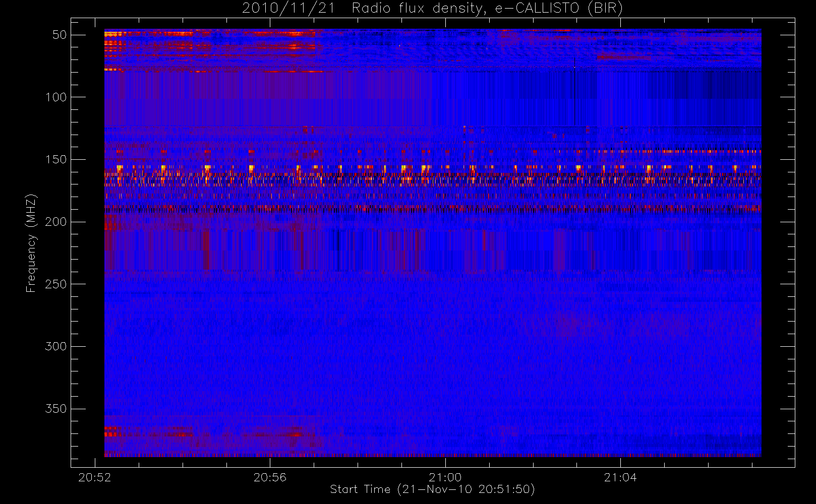
Task: Click the 20:52 time tick label
Action: tap(95, 477)
